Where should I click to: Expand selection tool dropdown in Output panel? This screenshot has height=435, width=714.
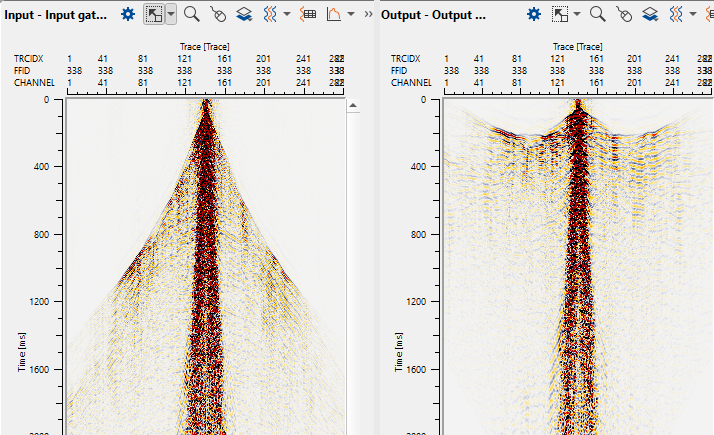tap(577, 14)
